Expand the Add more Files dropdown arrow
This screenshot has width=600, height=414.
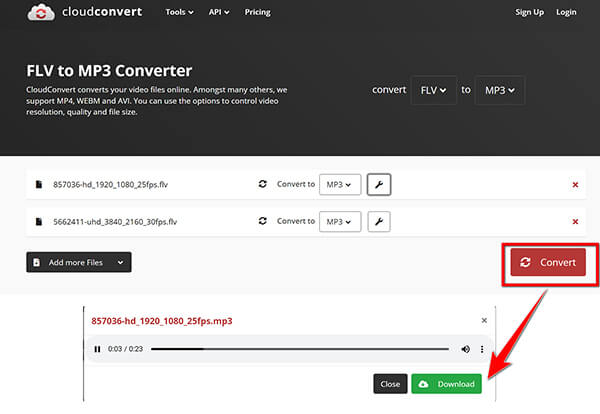click(x=121, y=262)
